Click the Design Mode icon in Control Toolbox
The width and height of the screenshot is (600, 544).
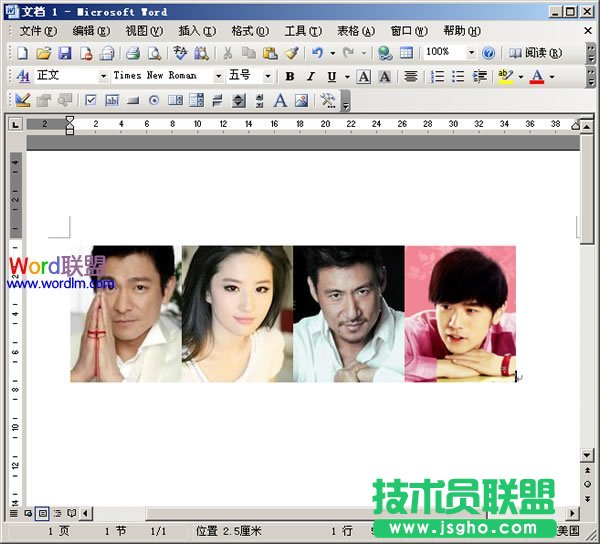pyautogui.click(x=22, y=100)
